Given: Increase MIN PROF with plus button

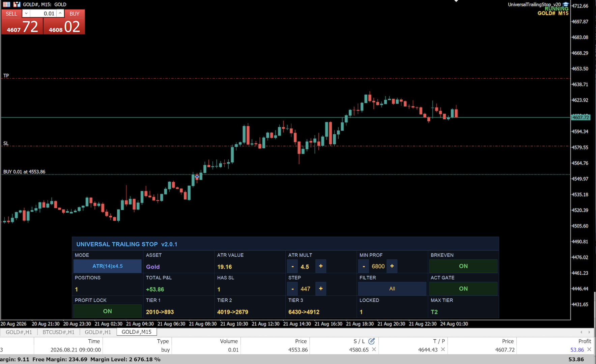Looking at the screenshot, I should [x=392, y=266].
